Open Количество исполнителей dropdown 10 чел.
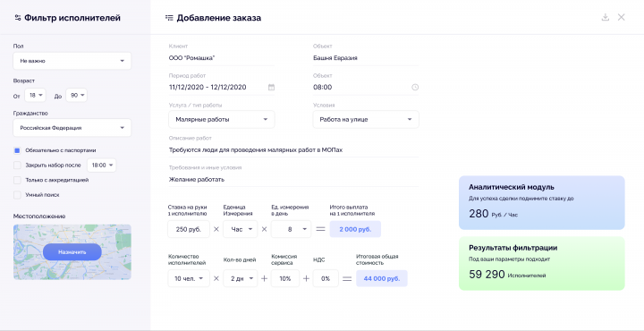 (189, 278)
